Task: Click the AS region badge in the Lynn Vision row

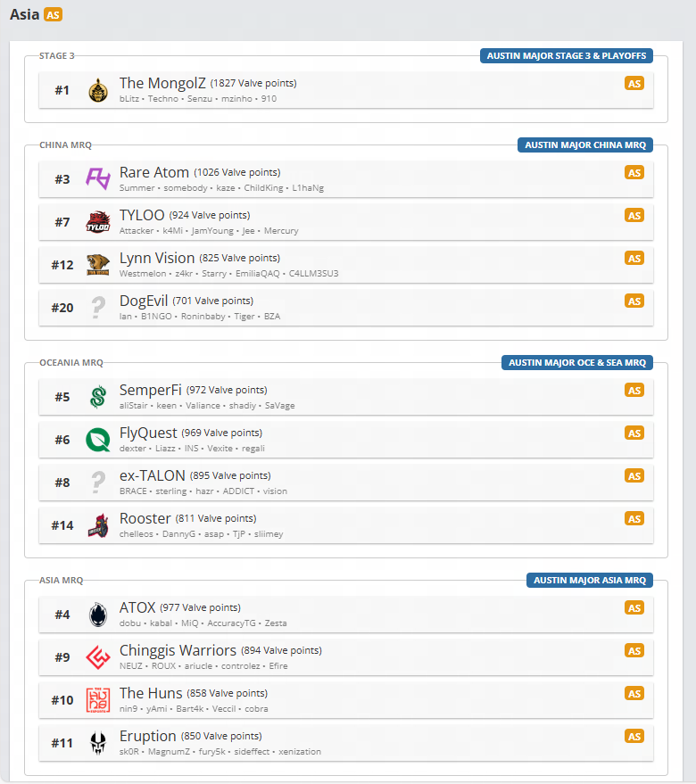Action: (x=634, y=259)
